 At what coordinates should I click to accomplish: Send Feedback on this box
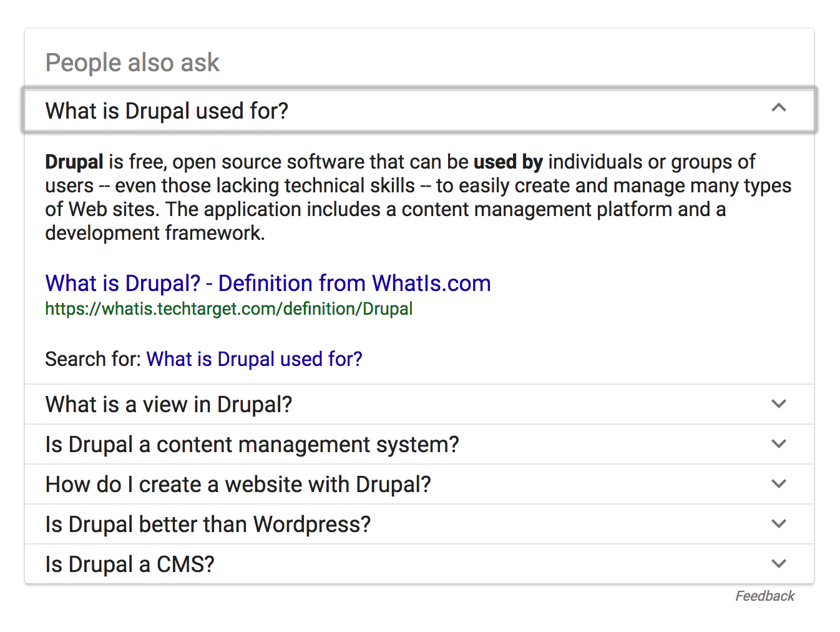764,596
